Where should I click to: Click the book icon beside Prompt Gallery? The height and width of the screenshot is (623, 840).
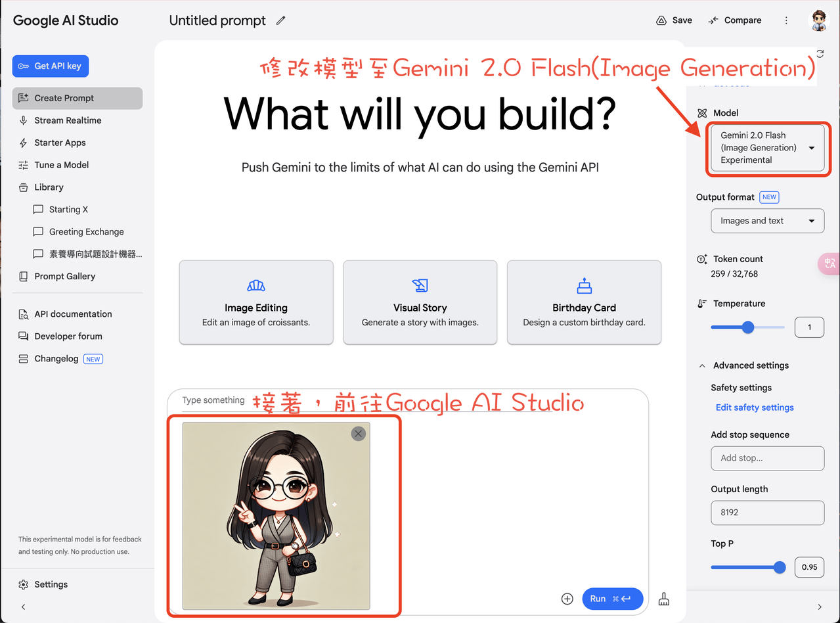24,277
